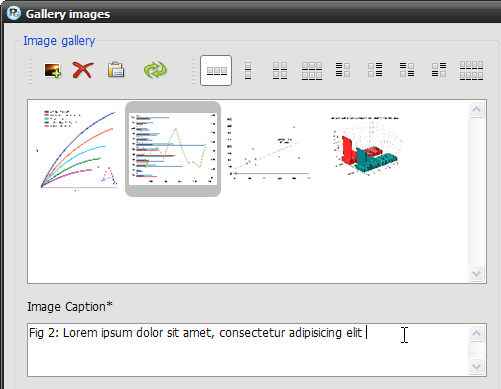The image size is (501, 389).
Task: Choose the four-by-two grid layout
Action: click(x=471, y=70)
